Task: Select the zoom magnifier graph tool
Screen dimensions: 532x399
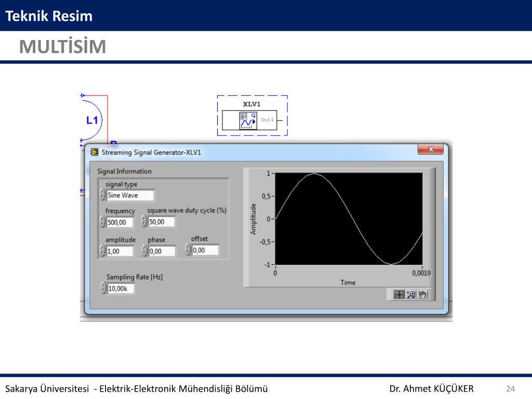Action: click(x=411, y=295)
